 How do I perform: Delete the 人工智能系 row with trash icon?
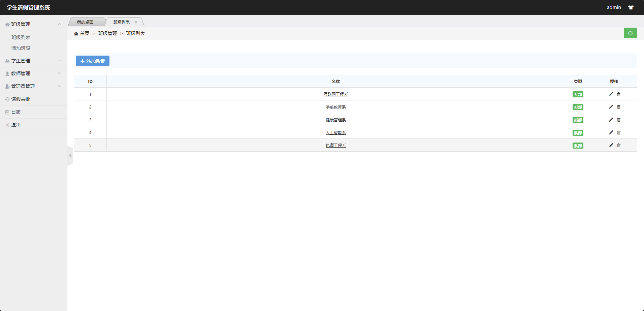pyautogui.click(x=619, y=133)
